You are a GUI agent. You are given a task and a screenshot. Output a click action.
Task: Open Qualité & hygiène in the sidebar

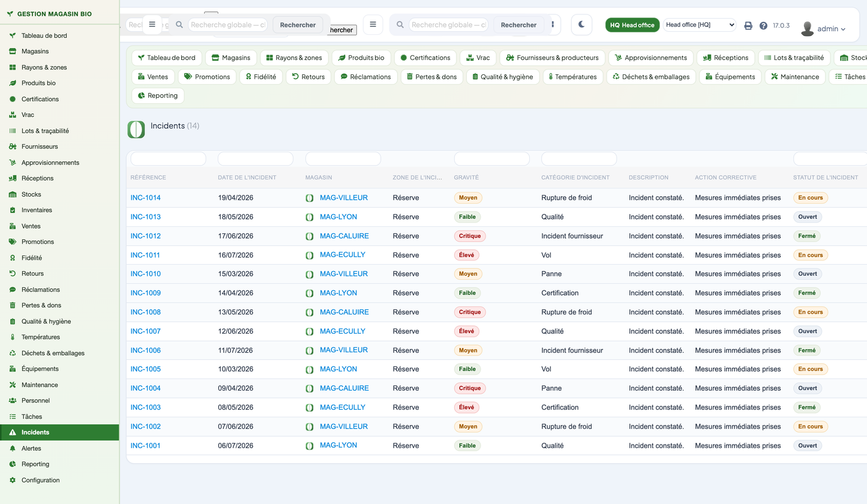pyautogui.click(x=59, y=322)
